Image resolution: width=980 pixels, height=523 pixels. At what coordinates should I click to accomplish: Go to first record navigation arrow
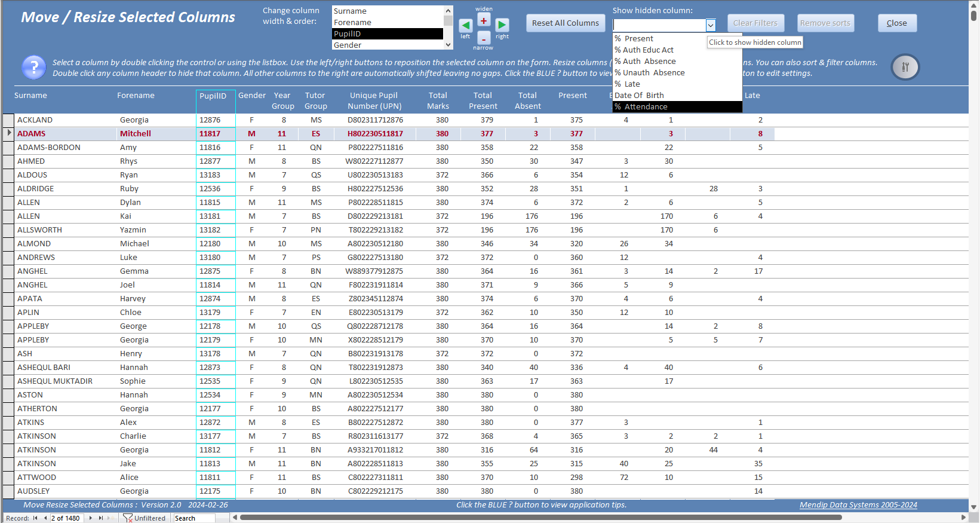(35, 518)
